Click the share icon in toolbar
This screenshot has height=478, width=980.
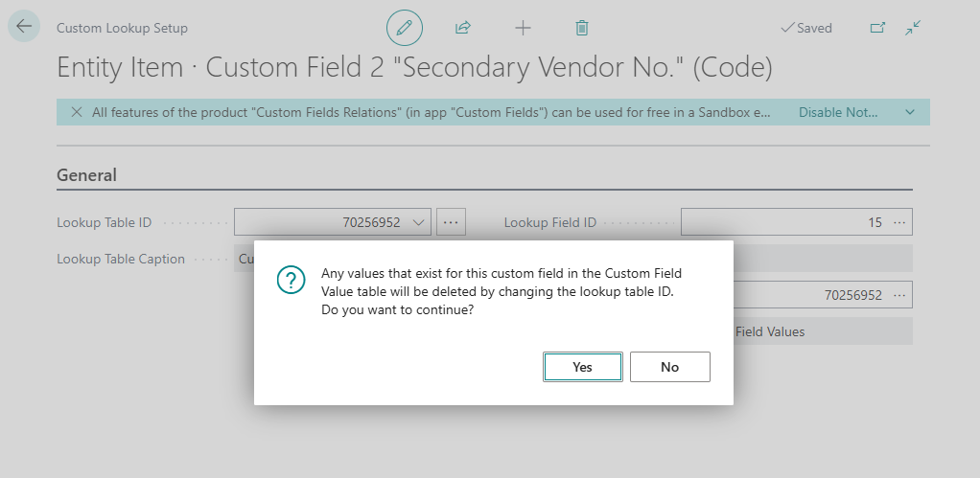tap(463, 28)
